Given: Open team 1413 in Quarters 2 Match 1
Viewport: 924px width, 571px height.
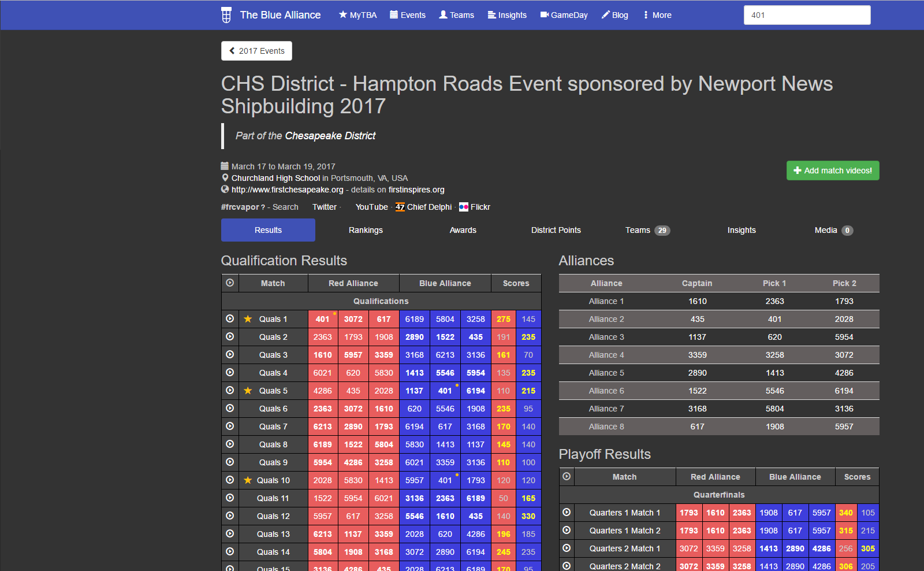Looking at the screenshot, I should pos(769,548).
